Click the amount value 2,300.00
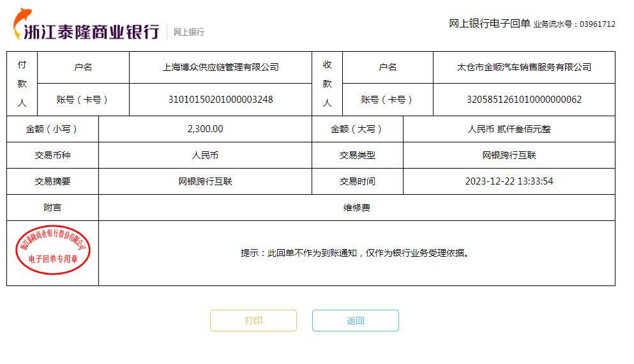Image resolution: width=634 pixels, height=364 pixels. (205, 129)
